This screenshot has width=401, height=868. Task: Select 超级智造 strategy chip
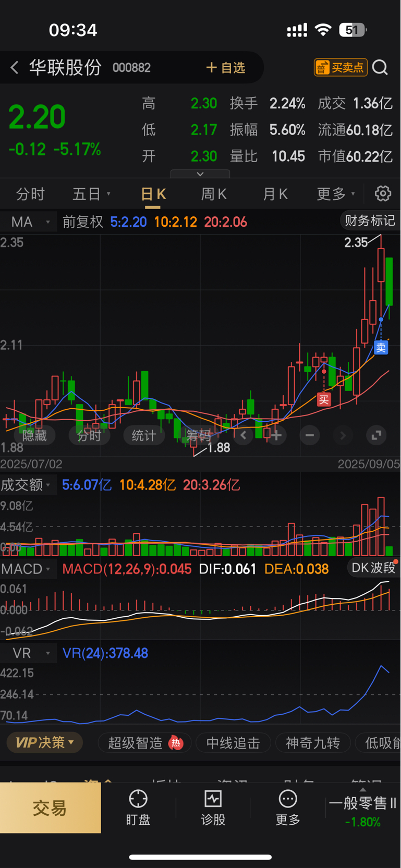pos(144,743)
